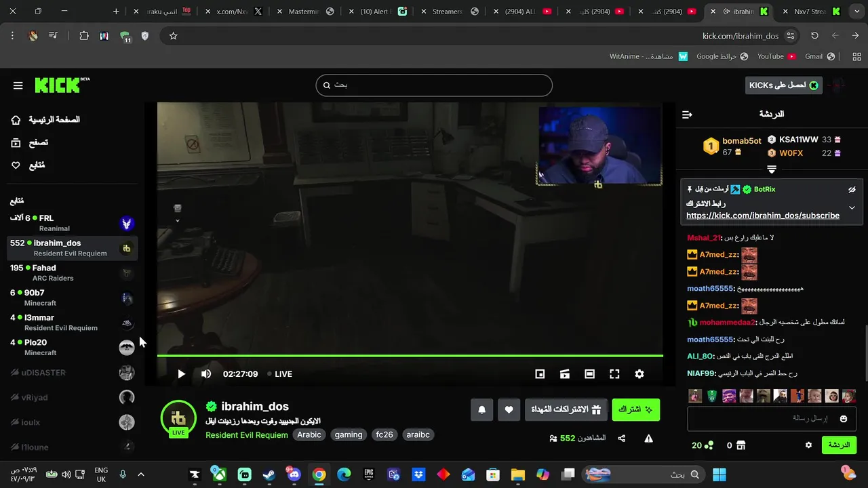Open bomab5ot top gifter entry
The height and width of the screenshot is (488, 868).
(732, 146)
